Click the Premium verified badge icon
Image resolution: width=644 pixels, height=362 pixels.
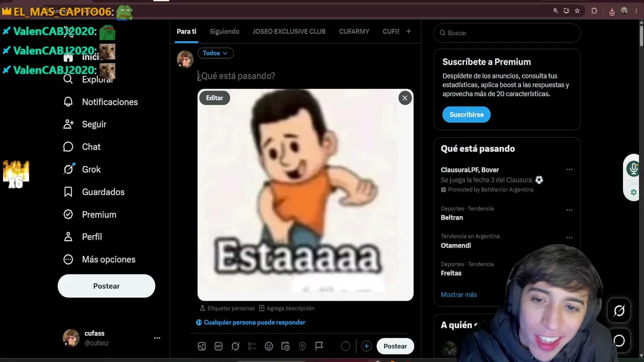click(x=68, y=214)
